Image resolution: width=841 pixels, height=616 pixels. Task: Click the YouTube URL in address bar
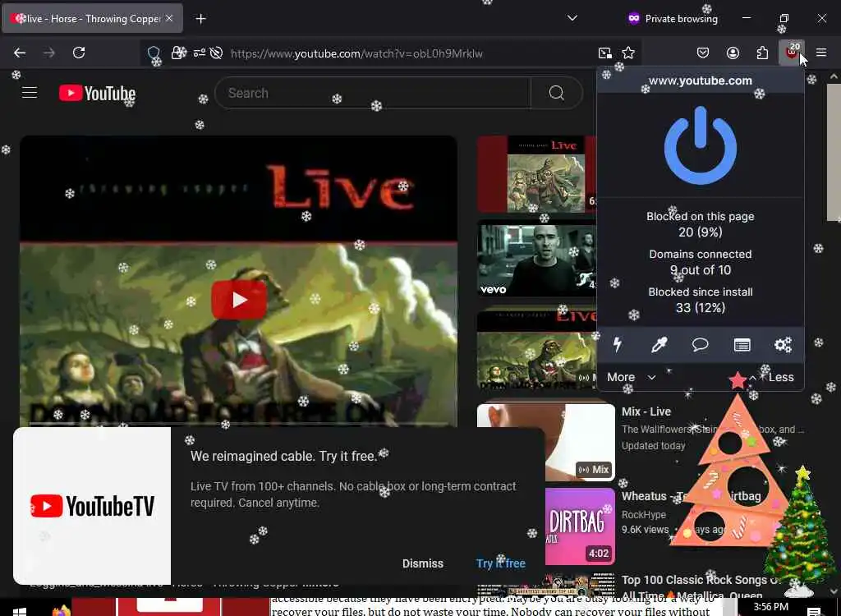point(356,53)
